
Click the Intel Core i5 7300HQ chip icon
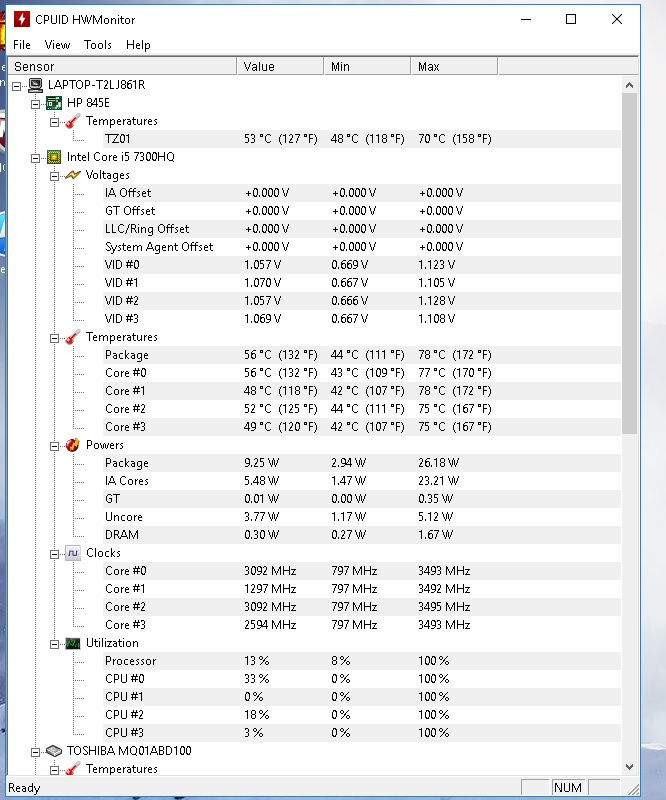(54, 157)
